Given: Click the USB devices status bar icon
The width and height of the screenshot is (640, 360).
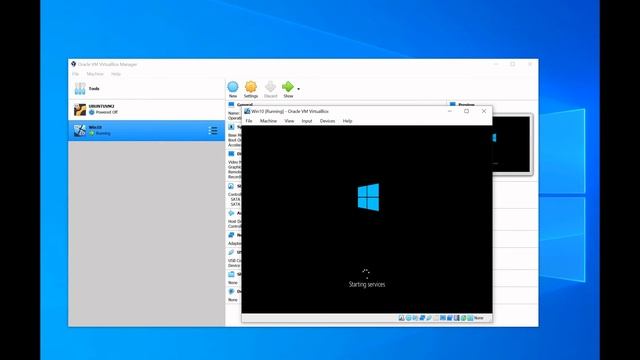Looking at the screenshot, I should (x=429, y=318).
